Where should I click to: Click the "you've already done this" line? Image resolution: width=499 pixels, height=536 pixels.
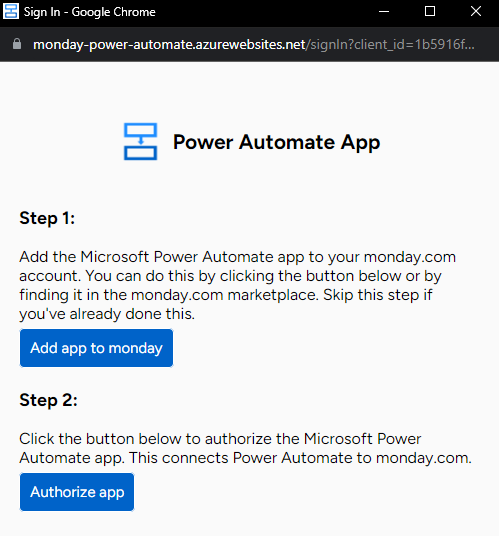tap(107, 314)
